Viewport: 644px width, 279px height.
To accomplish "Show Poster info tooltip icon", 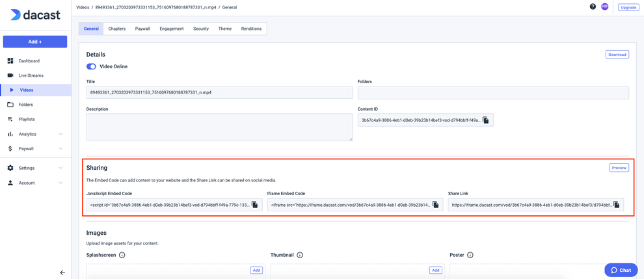I will tap(470, 255).
